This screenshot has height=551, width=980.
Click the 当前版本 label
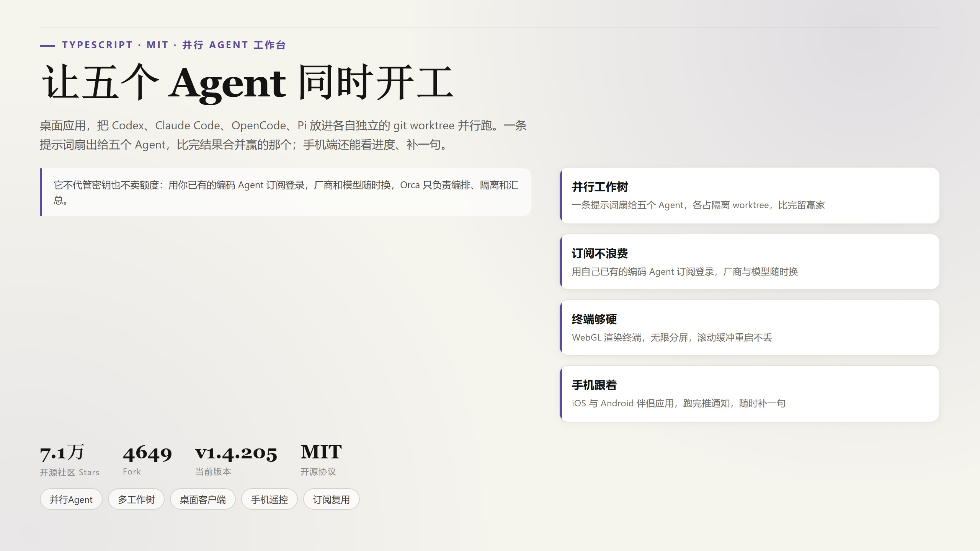213,471
